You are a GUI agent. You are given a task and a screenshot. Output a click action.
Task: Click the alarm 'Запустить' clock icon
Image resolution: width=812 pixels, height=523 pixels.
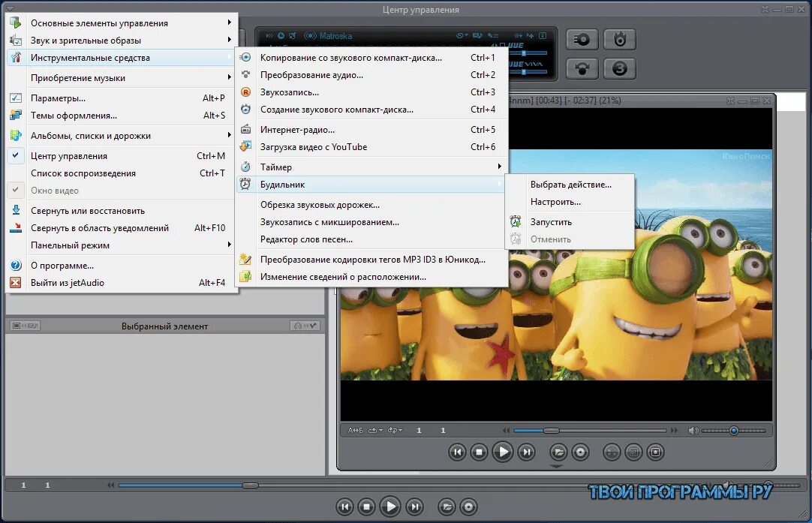(516, 221)
